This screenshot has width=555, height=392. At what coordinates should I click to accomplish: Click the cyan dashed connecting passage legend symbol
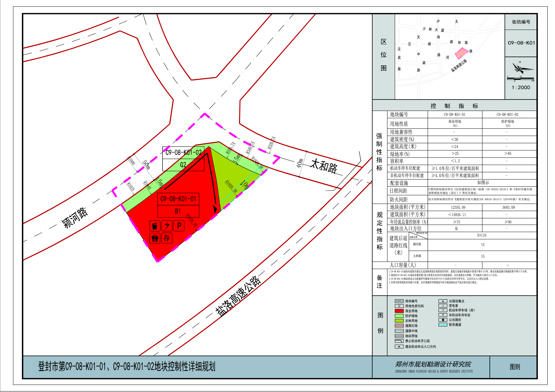pos(443,325)
